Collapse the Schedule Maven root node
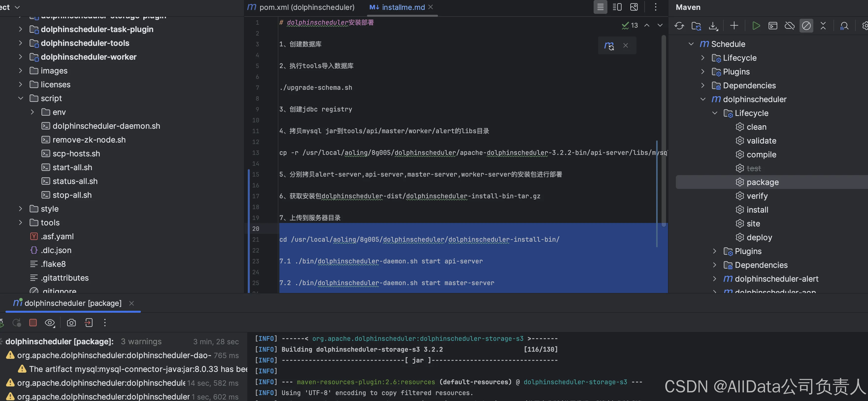Viewport: 868px width, 401px height. tap(691, 44)
